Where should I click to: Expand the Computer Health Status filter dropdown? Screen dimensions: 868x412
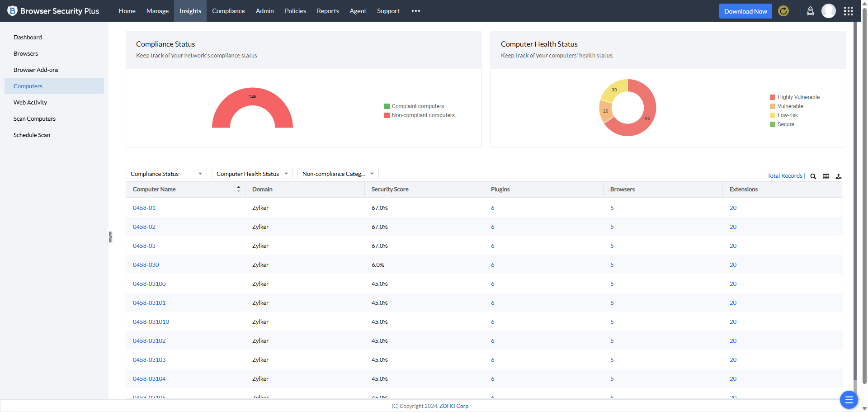click(x=252, y=174)
